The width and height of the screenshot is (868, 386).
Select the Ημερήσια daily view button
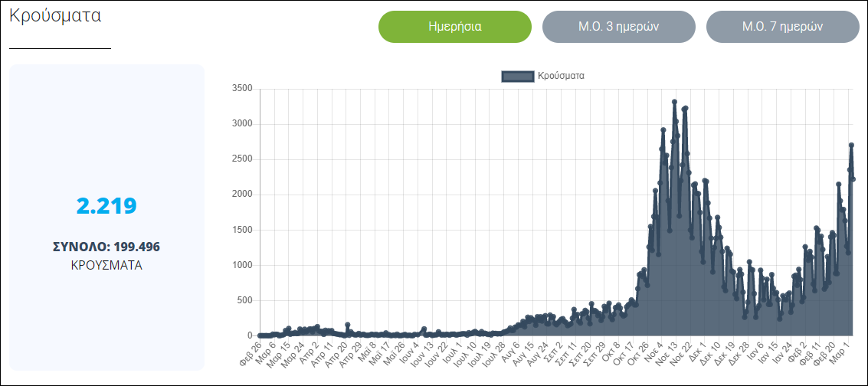[454, 27]
